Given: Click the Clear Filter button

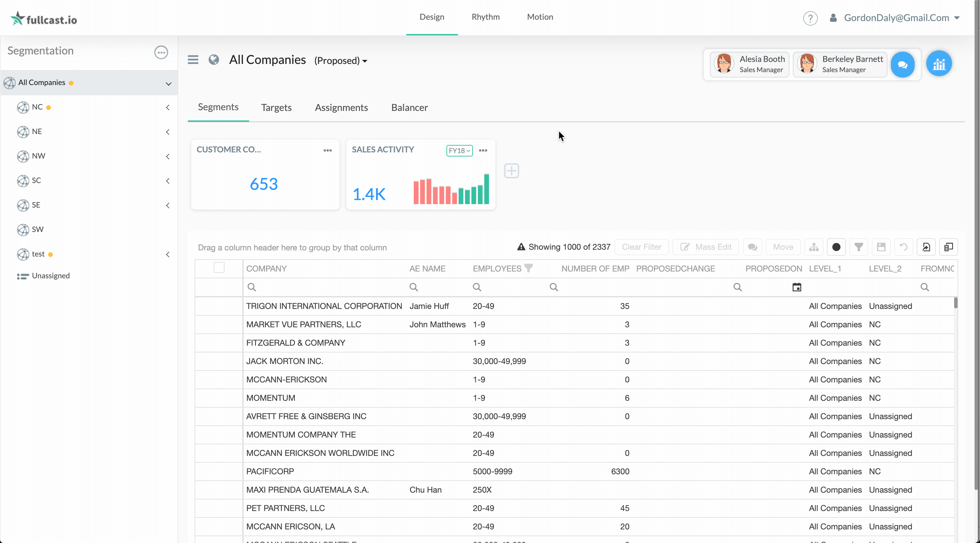Looking at the screenshot, I should pos(641,247).
